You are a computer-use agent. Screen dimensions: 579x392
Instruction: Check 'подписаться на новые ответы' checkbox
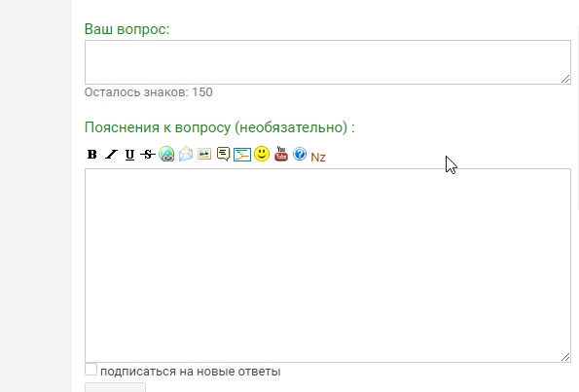tap(90, 369)
